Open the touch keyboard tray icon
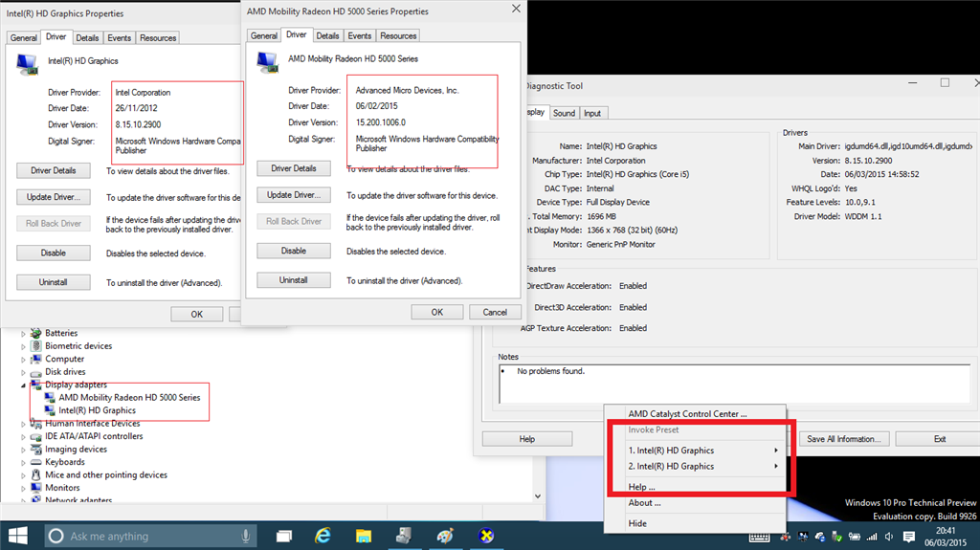Image resolution: width=980 pixels, height=550 pixels. click(x=759, y=537)
